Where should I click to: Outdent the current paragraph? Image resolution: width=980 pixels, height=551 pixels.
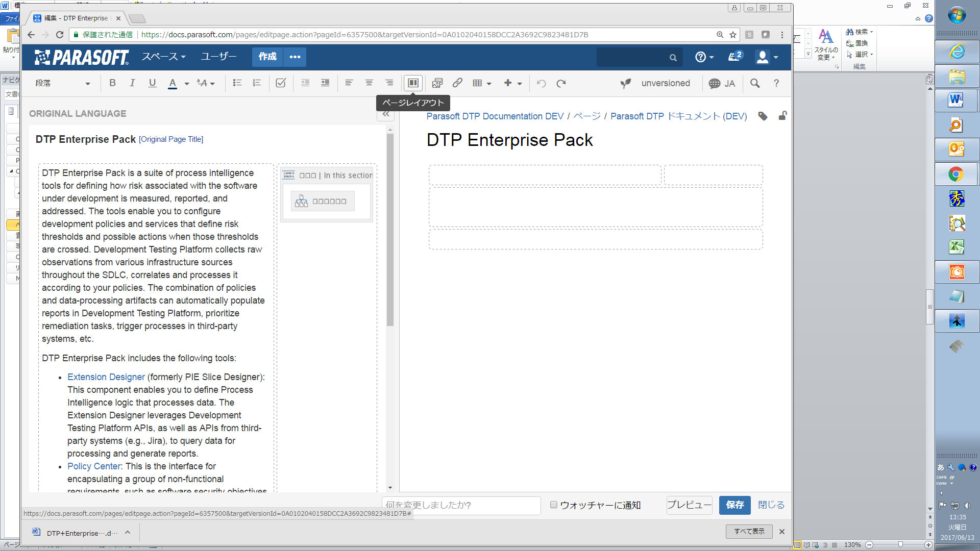pos(305,83)
